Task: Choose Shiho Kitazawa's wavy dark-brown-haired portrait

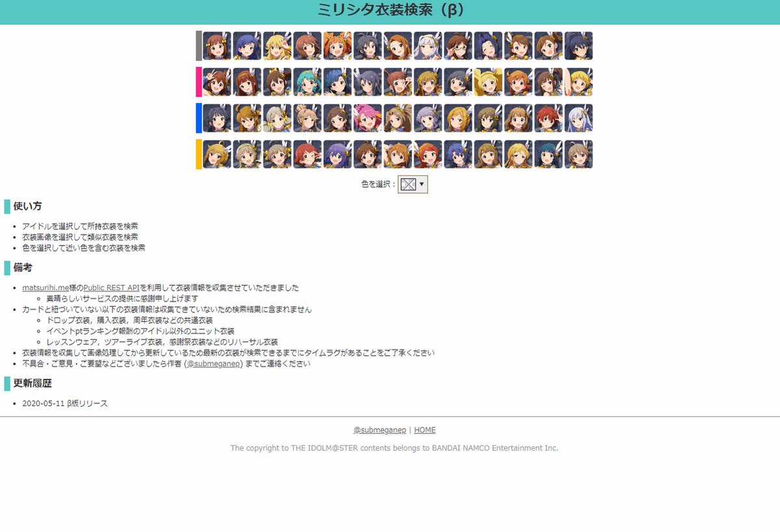Action: (x=337, y=118)
